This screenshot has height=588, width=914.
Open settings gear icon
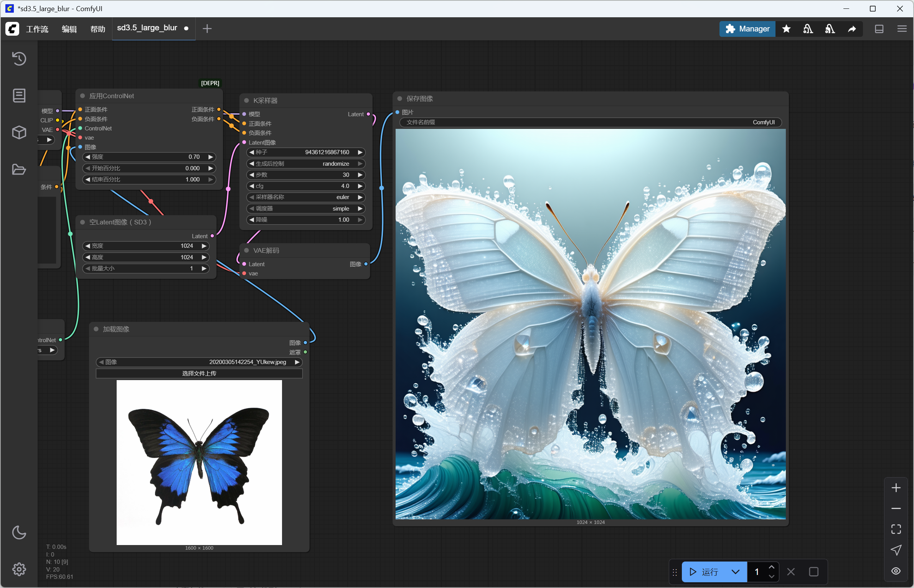pyautogui.click(x=19, y=569)
